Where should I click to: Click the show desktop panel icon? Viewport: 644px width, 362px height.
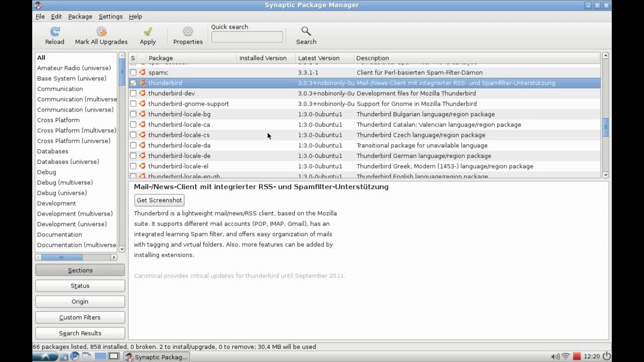86,357
